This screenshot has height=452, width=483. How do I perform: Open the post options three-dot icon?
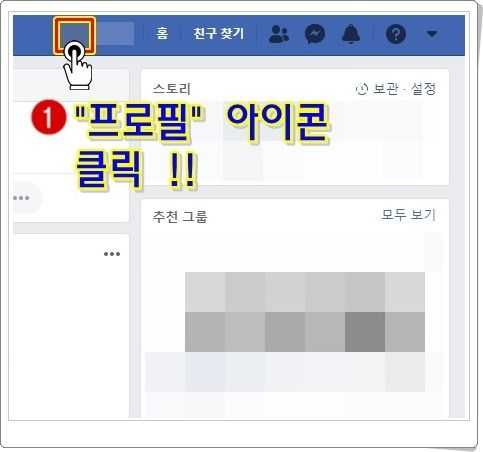(112, 254)
